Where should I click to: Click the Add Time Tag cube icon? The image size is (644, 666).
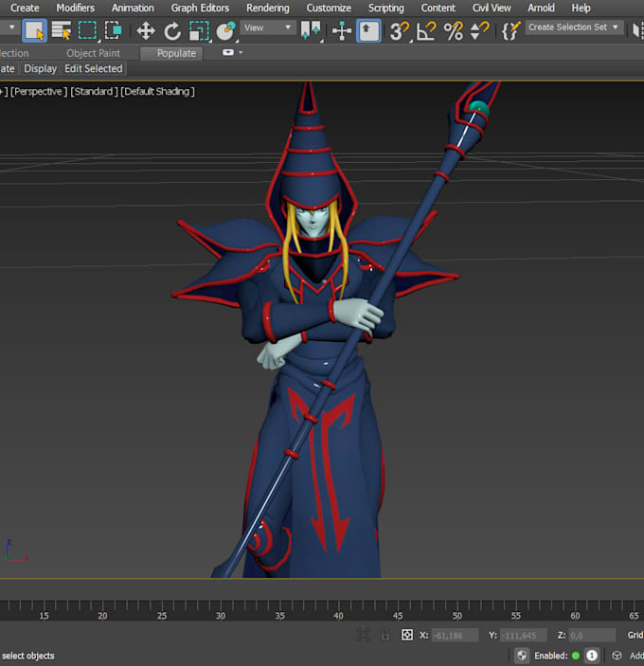pyautogui.click(x=617, y=656)
